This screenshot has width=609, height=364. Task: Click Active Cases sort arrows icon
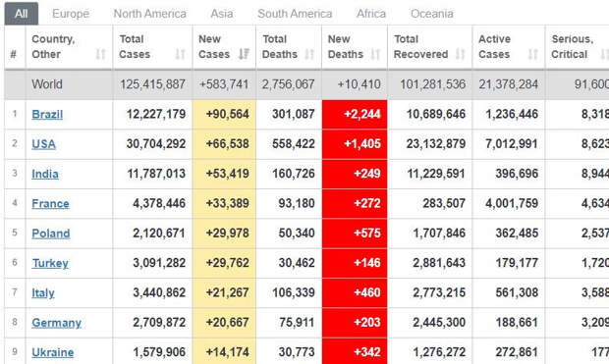(x=532, y=54)
